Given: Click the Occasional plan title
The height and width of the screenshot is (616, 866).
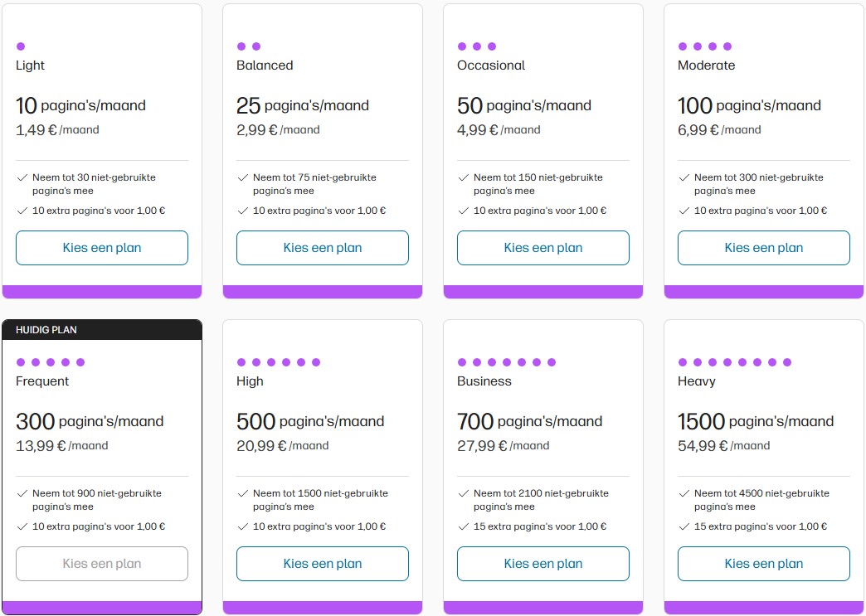Looking at the screenshot, I should (491, 65).
